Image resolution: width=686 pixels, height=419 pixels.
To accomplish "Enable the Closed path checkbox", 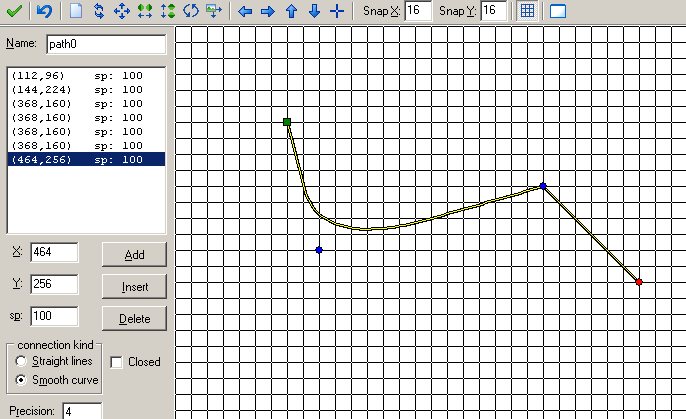I will [x=117, y=362].
